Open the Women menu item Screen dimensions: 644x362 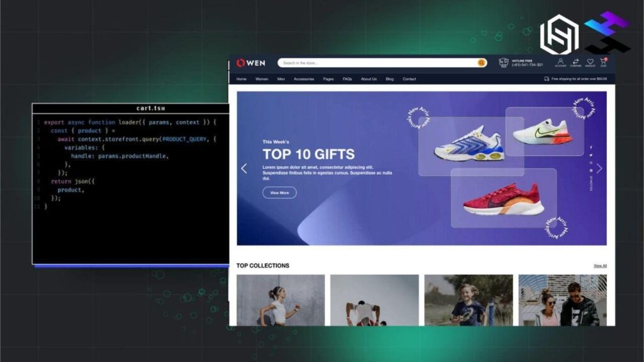(262, 79)
